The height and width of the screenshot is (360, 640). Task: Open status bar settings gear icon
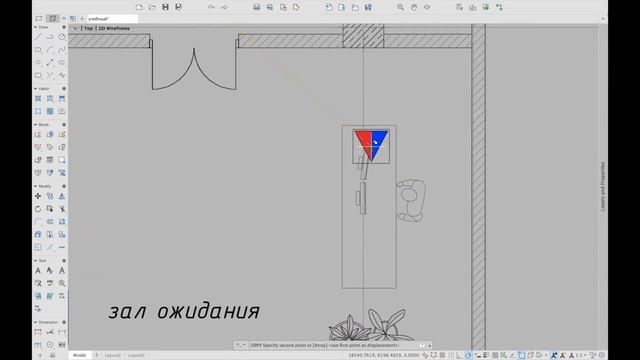coord(602,355)
